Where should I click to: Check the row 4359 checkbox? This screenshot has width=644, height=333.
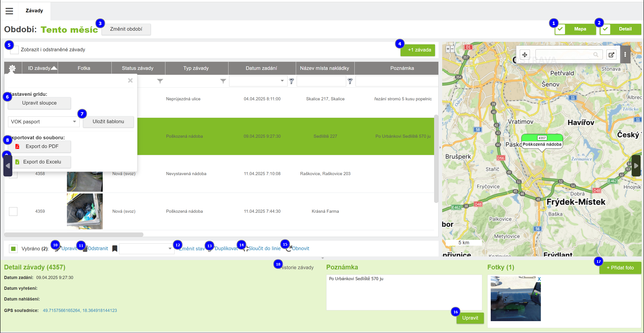[x=13, y=211]
